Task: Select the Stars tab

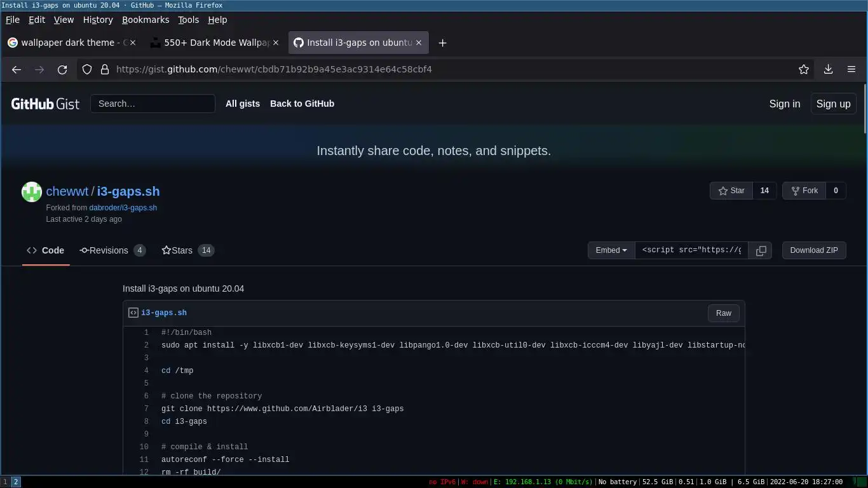Action: click(x=187, y=250)
